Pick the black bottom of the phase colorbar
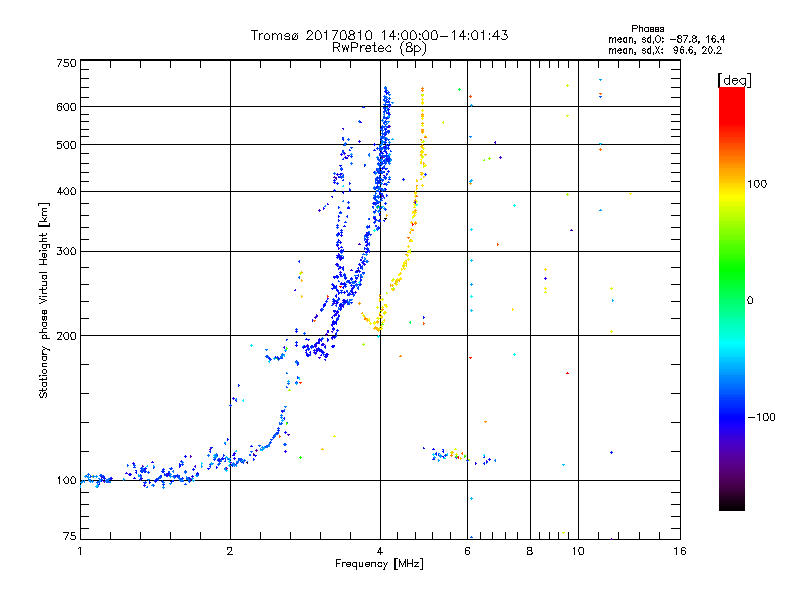Screen dimensions: 800x600 coord(732,504)
